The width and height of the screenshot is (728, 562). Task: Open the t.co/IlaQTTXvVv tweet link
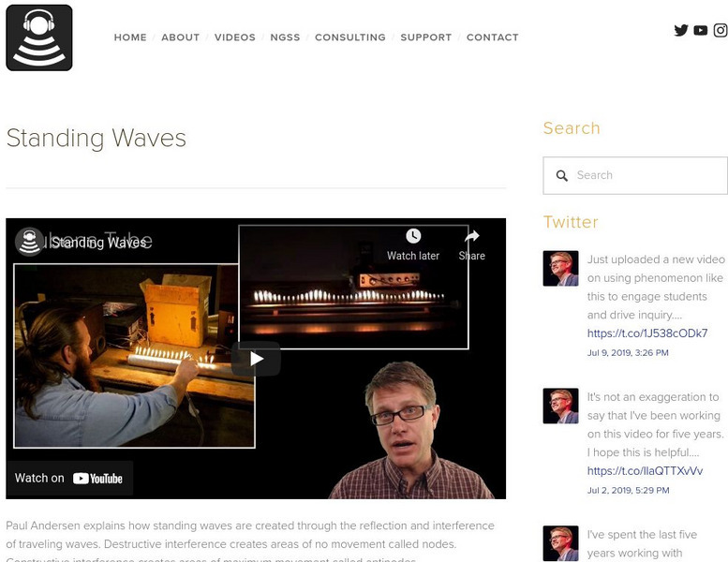tap(645, 471)
